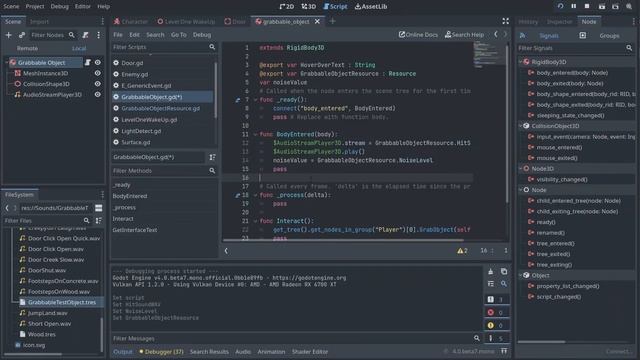Switch to the Groups tab in Node dock
The height and width of the screenshot is (360, 640).
click(609, 36)
